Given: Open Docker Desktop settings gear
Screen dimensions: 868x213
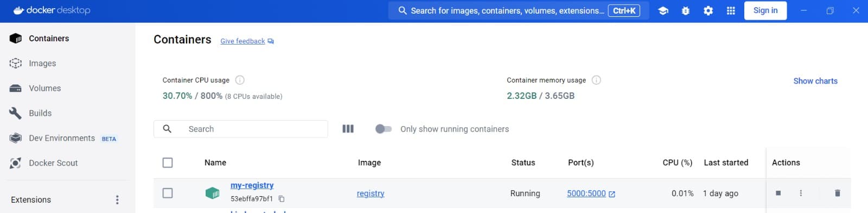Looking at the screenshot, I should click(708, 11).
